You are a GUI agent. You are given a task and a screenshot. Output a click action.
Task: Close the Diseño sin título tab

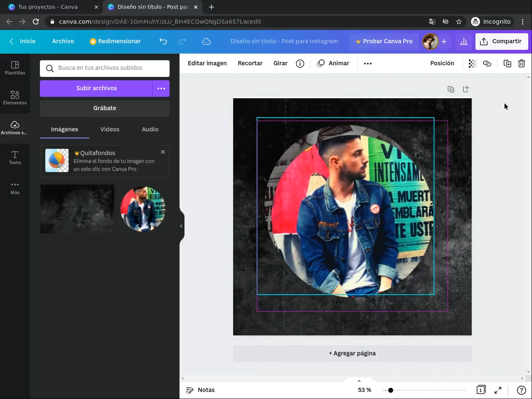[x=196, y=7]
